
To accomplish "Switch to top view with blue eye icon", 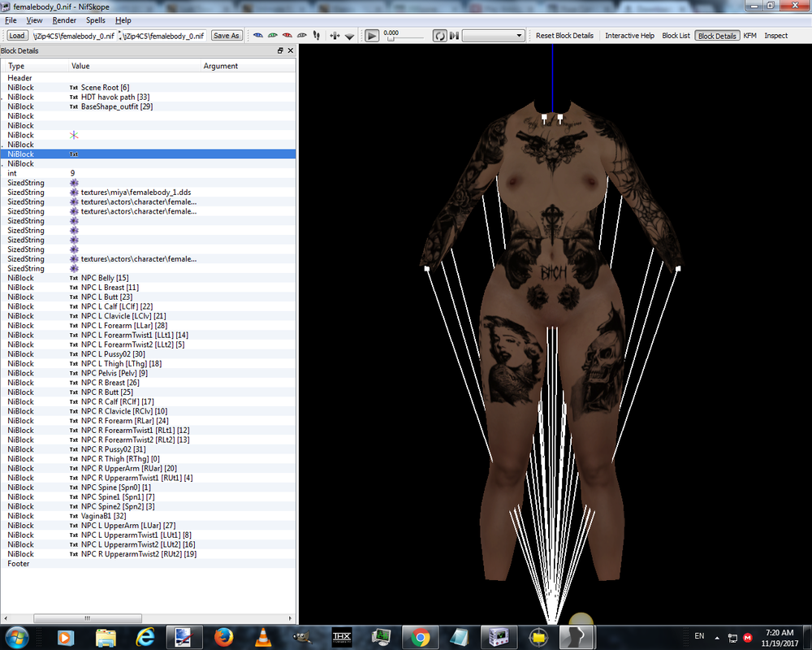I will point(258,36).
